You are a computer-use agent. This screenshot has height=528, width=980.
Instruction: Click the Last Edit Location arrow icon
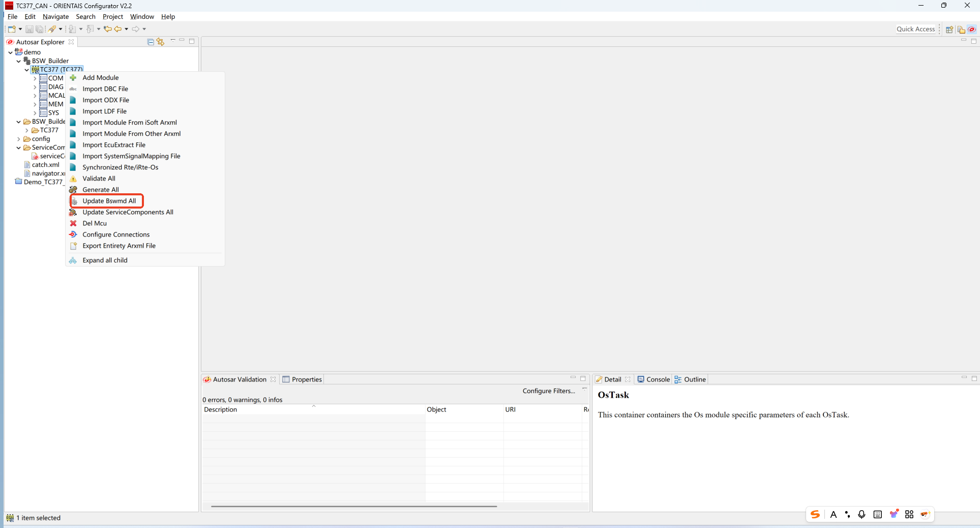click(x=107, y=29)
